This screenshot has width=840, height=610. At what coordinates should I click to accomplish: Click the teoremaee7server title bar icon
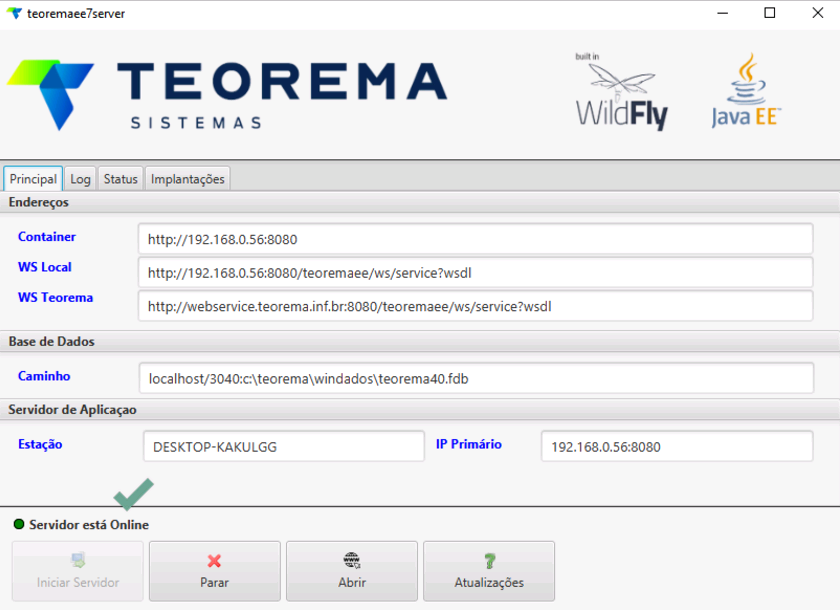click(x=14, y=13)
